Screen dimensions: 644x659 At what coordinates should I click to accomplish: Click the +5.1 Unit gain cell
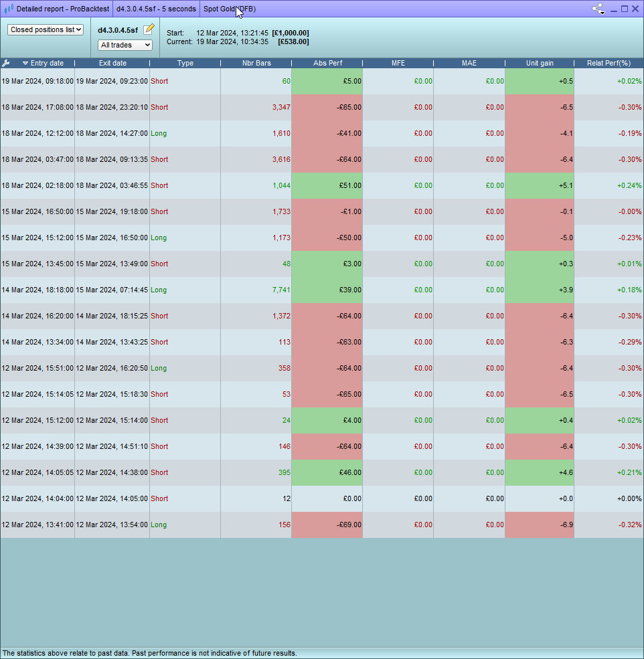pos(540,185)
